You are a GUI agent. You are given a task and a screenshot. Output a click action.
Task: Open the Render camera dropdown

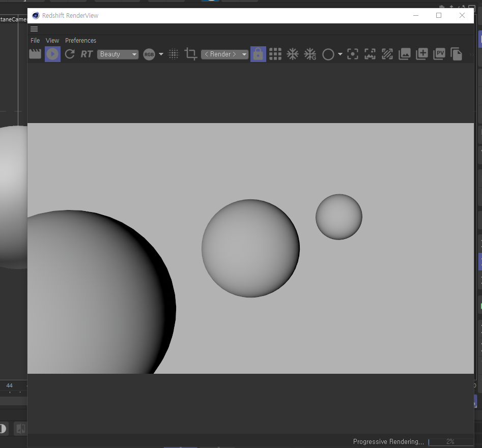click(224, 54)
